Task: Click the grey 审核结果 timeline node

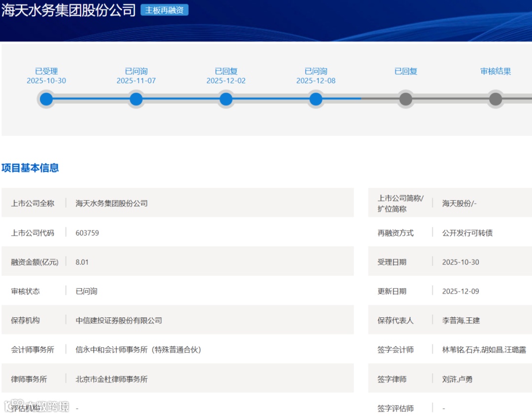Action: tap(496, 99)
